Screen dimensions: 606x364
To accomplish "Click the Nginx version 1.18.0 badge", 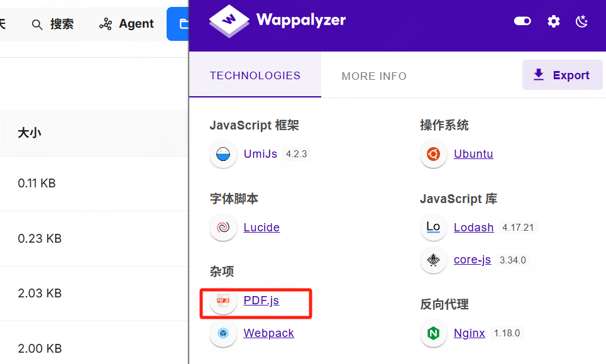I will (x=507, y=333).
